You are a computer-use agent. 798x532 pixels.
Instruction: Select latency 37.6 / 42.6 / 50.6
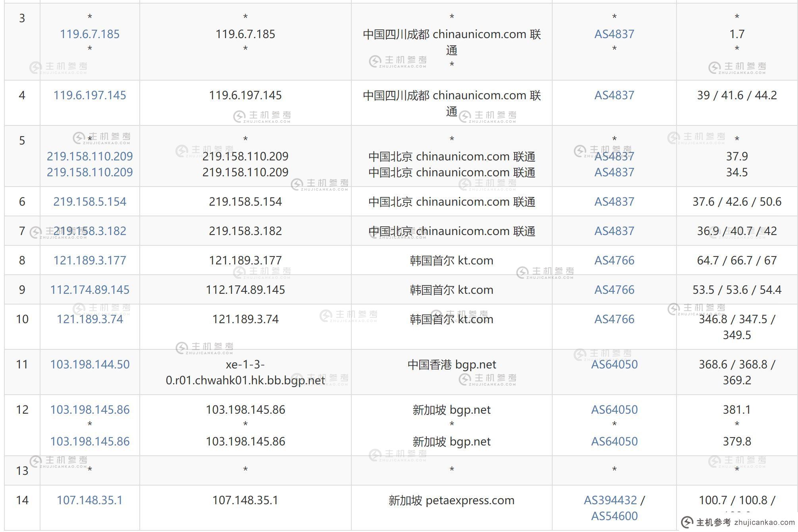[737, 202]
